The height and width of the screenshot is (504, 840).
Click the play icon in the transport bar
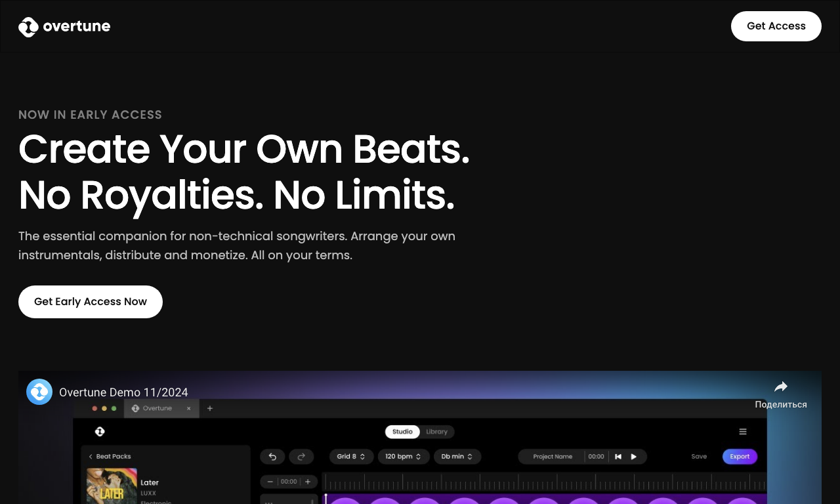[x=634, y=457]
